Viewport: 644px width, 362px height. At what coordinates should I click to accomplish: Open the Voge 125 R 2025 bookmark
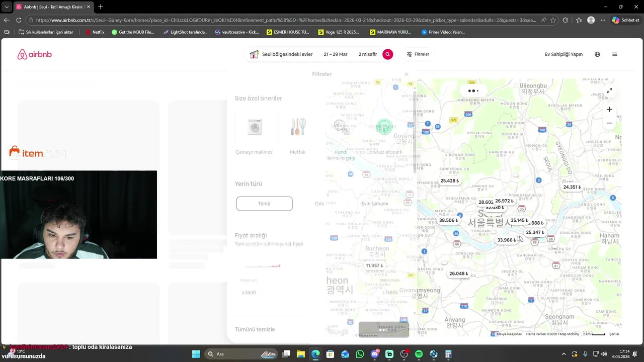click(x=339, y=32)
